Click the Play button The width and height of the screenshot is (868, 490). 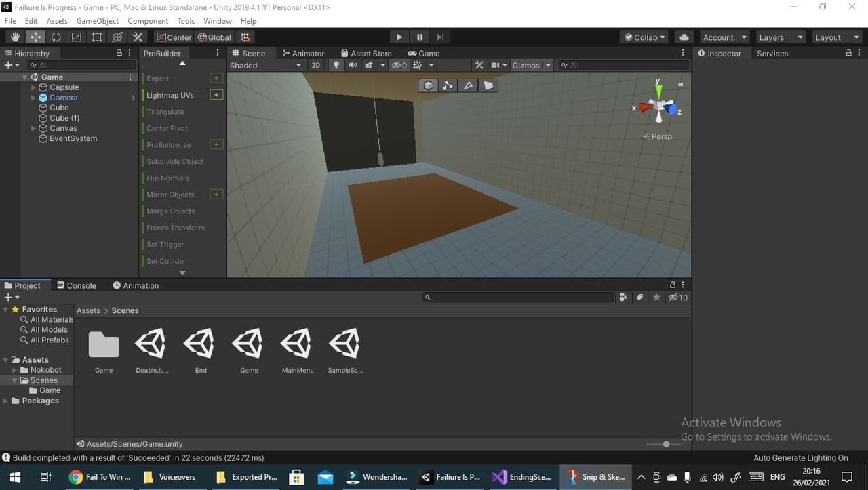click(399, 37)
